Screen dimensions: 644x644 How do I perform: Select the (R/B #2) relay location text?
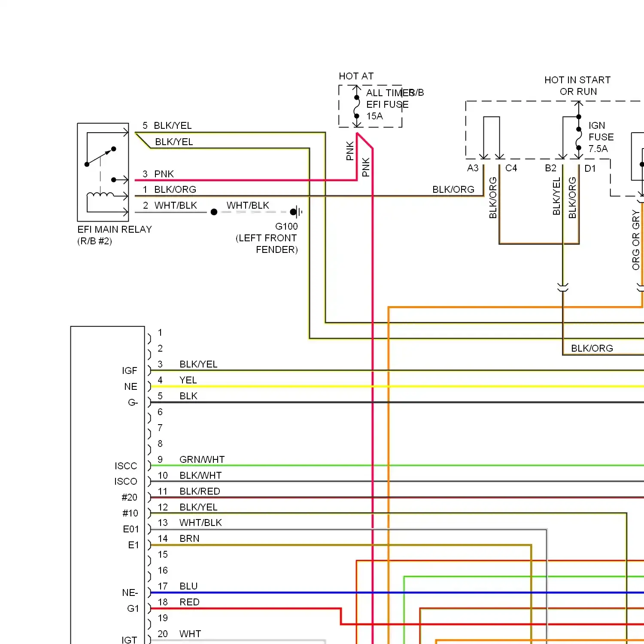pos(94,241)
